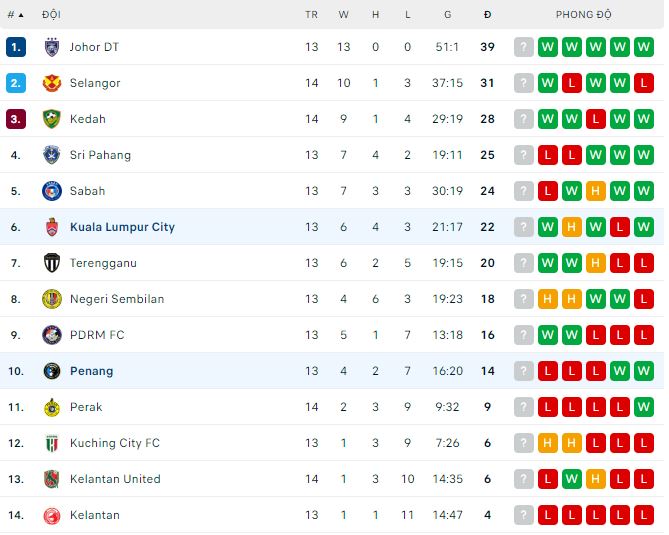
Task: Click the G goals column header
Action: pos(447,15)
